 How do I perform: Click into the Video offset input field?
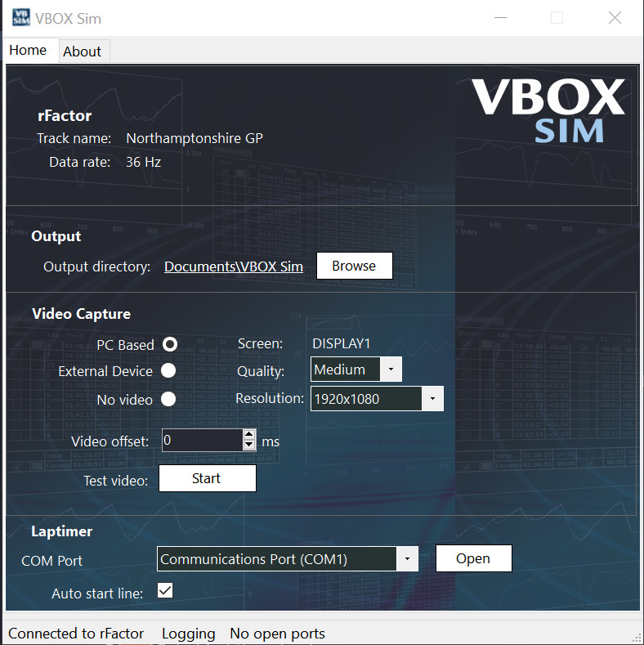(202, 441)
